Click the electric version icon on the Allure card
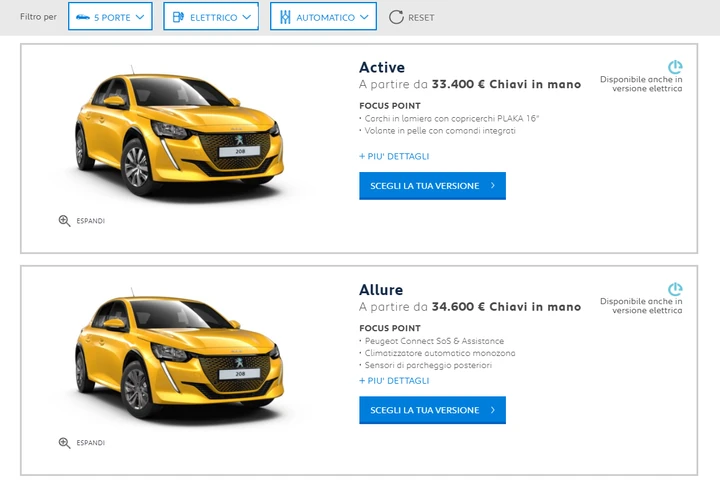This screenshot has width=720, height=487. tap(675, 289)
